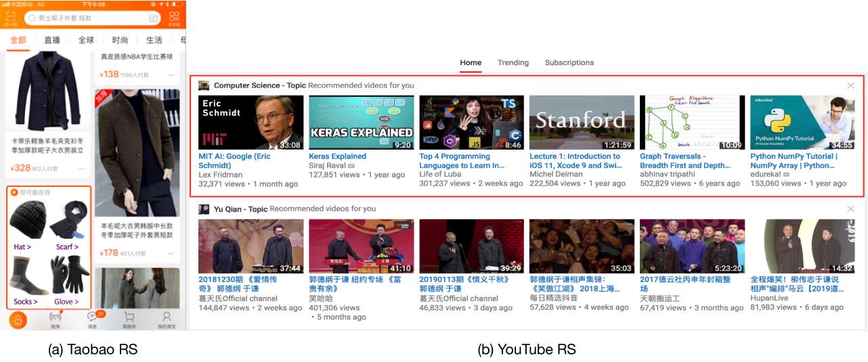Open YouTube Subscriptions tab
The width and height of the screenshot is (868, 362).
pyautogui.click(x=569, y=62)
